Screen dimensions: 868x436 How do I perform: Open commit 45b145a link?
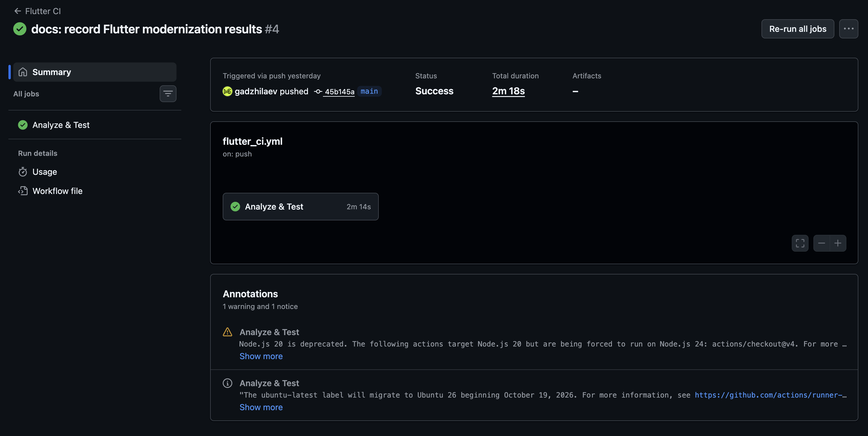pyautogui.click(x=339, y=92)
